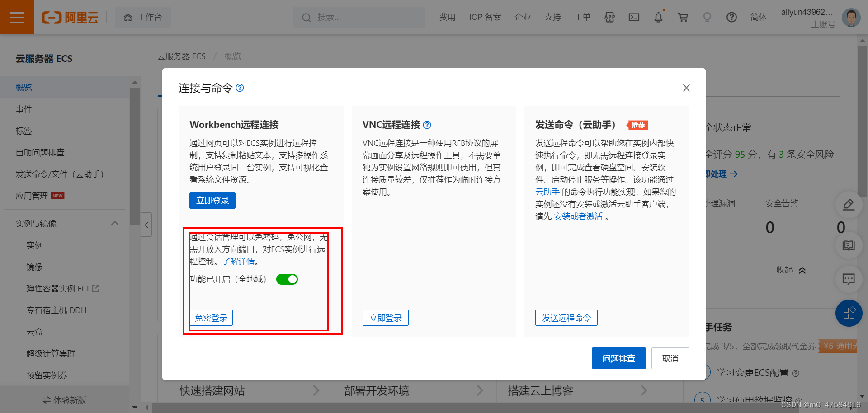Click the 处理 arrow link
The width and height of the screenshot is (868, 413).
click(x=722, y=174)
